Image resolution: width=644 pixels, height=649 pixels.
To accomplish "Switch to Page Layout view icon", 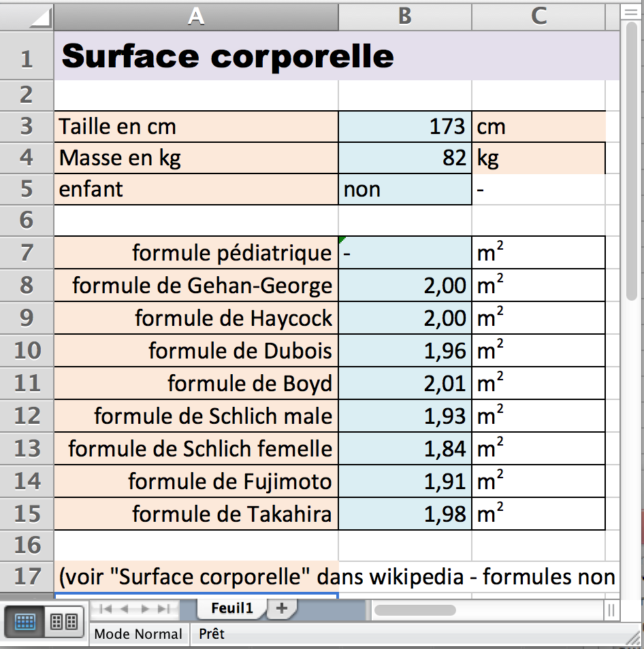I will click(64, 622).
